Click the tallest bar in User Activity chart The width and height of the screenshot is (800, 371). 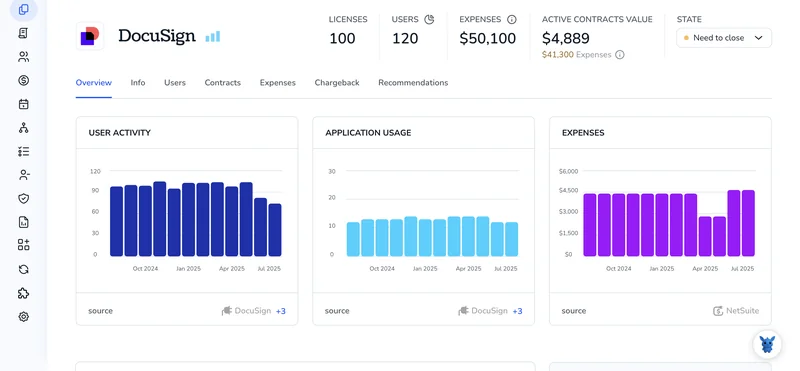click(x=160, y=218)
